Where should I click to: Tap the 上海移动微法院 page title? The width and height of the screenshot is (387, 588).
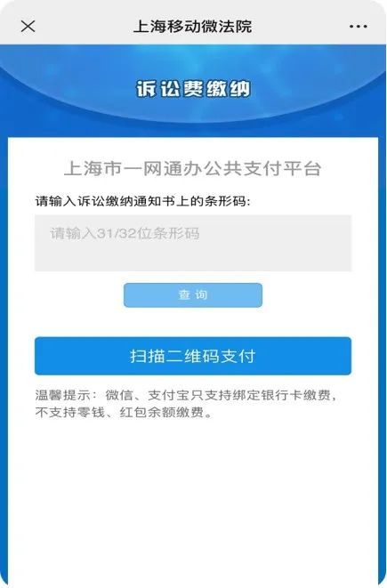pos(193,27)
